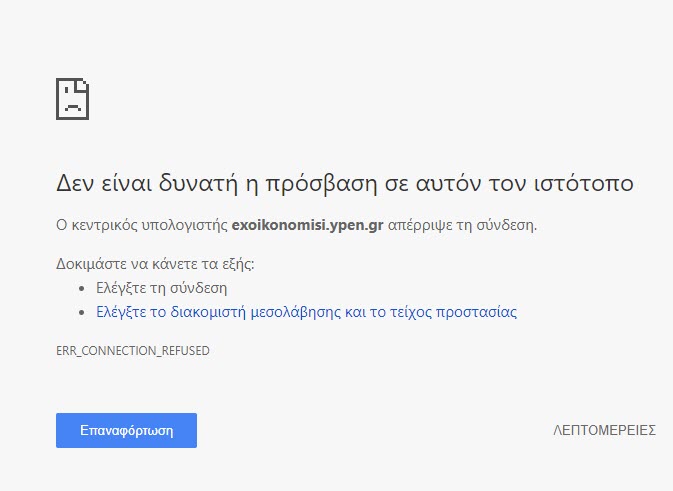The image size is (673, 491).
Task: Click the exoikonomisi.ypen.gr hostname text
Action: pos(307,225)
